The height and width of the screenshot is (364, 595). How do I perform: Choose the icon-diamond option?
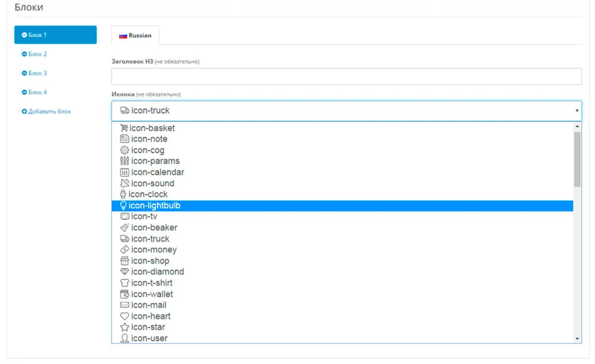pyautogui.click(x=152, y=272)
